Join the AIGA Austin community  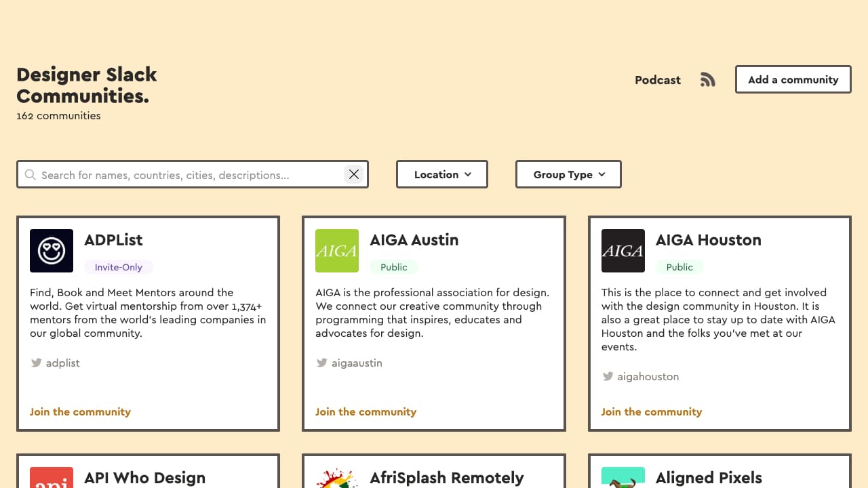366,412
